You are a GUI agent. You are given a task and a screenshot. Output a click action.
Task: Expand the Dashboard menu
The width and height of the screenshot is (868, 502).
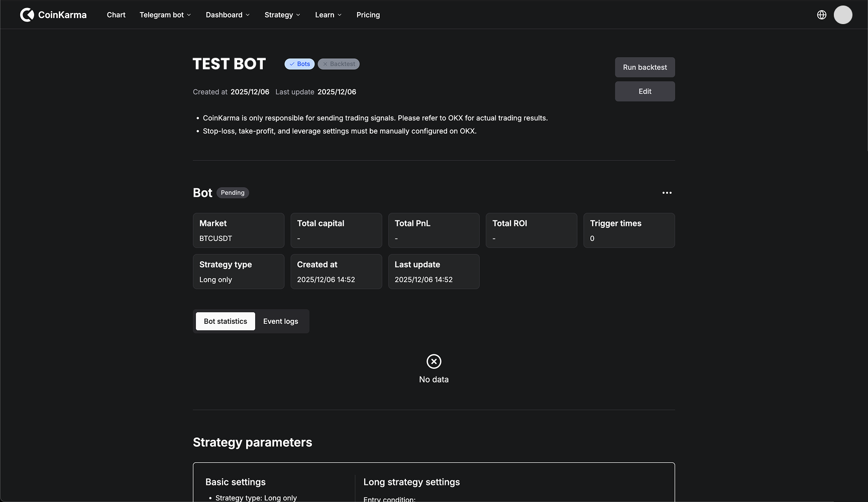coord(227,15)
